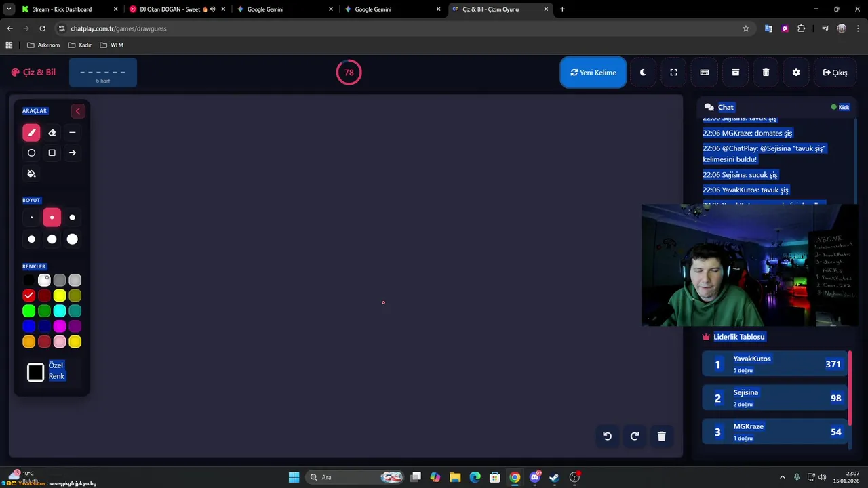The height and width of the screenshot is (488, 868).
Task: Click chat message 'MGKraze: domates şiş'
Action: (x=747, y=133)
